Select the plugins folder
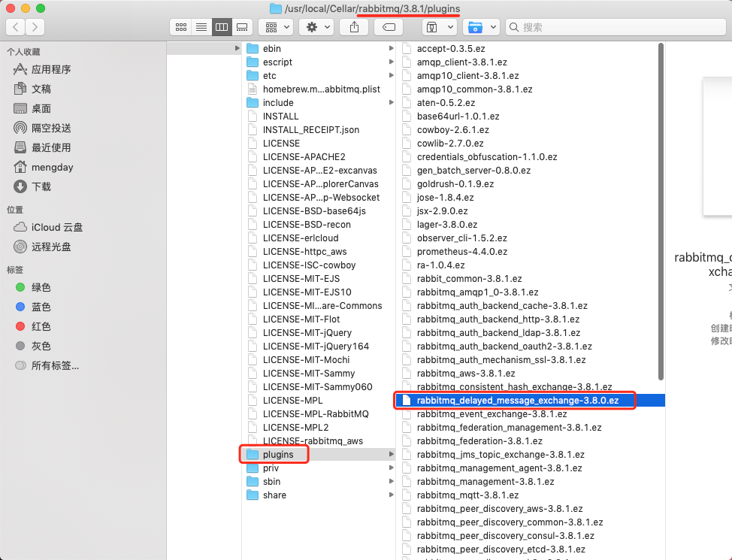The height and width of the screenshot is (560, 732). [x=319, y=455]
